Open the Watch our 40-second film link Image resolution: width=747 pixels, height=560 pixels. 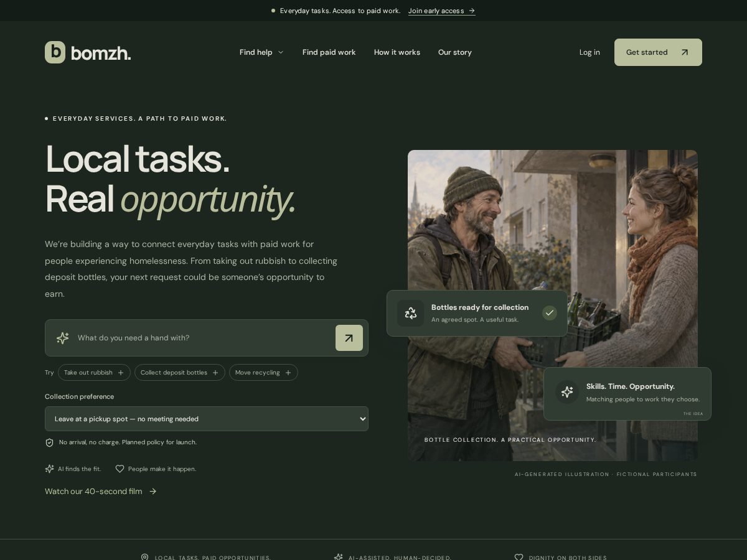[101, 492]
